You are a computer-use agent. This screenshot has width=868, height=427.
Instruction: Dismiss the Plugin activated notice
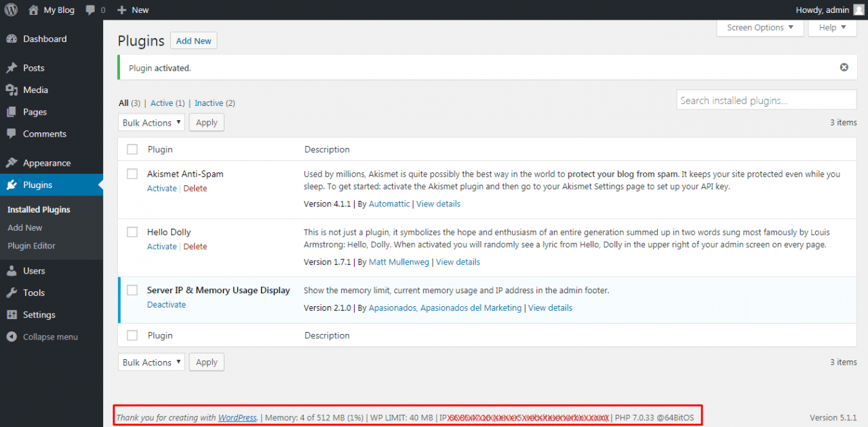(844, 67)
